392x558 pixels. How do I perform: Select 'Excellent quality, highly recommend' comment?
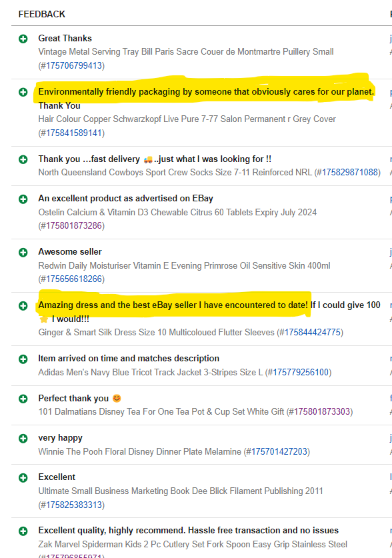click(x=189, y=531)
